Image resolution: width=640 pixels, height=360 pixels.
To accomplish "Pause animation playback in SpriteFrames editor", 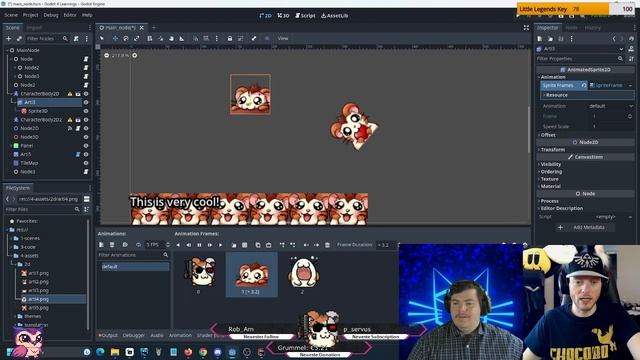I will 199,245.
